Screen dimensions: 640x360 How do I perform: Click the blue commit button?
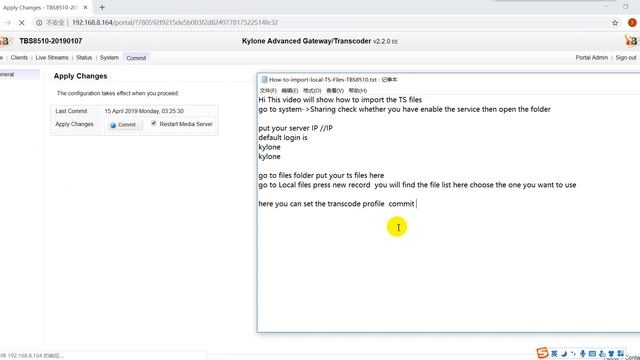click(x=124, y=124)
